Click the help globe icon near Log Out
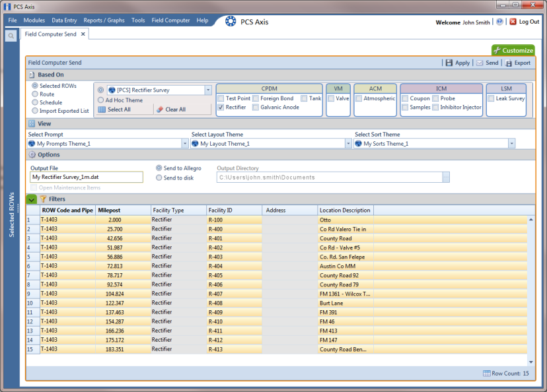 [499, 22]
